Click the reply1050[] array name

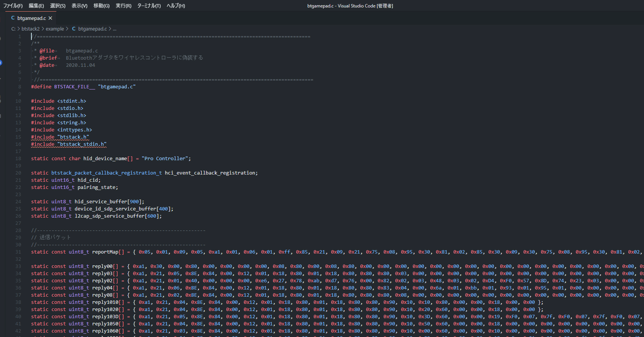[x=109, y=324]
